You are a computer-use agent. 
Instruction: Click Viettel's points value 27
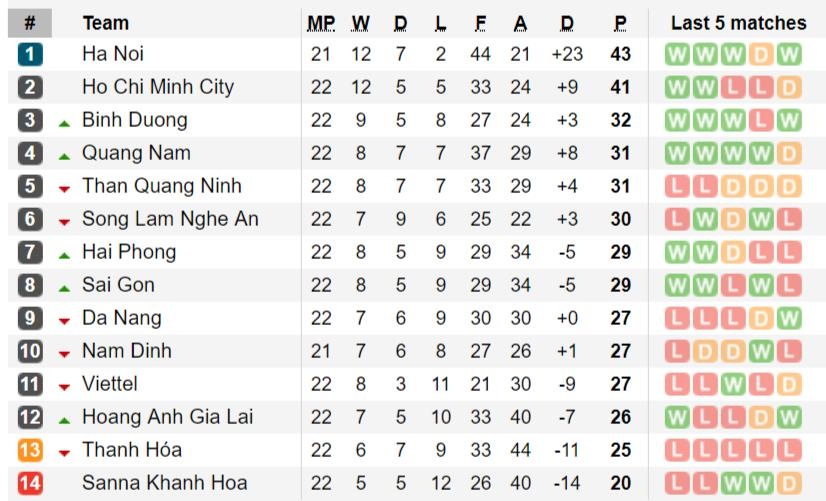pos(621,384)
